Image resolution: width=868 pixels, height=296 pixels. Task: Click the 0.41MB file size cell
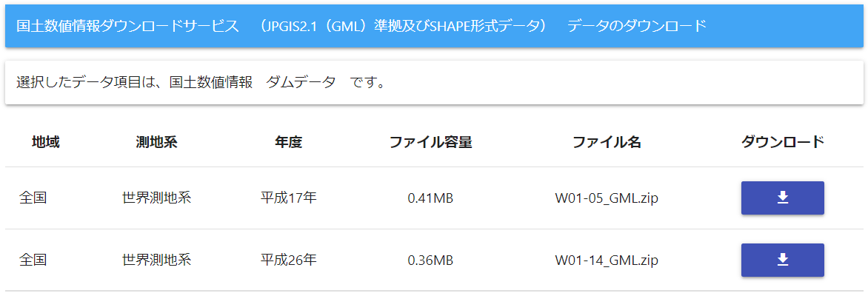430,198
